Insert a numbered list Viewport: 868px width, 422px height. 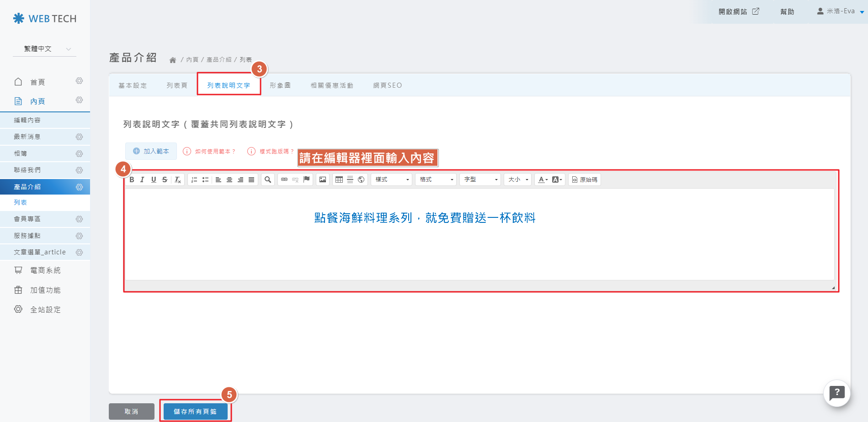(x=194, y=179)
